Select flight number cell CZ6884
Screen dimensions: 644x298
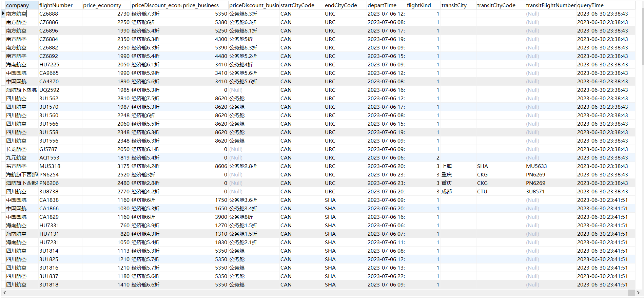point(60,39)
